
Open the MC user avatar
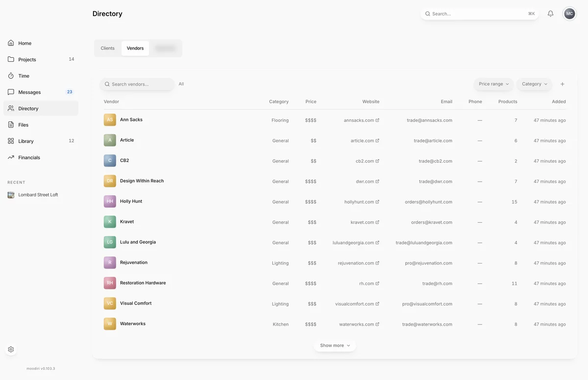coord(569,14)
